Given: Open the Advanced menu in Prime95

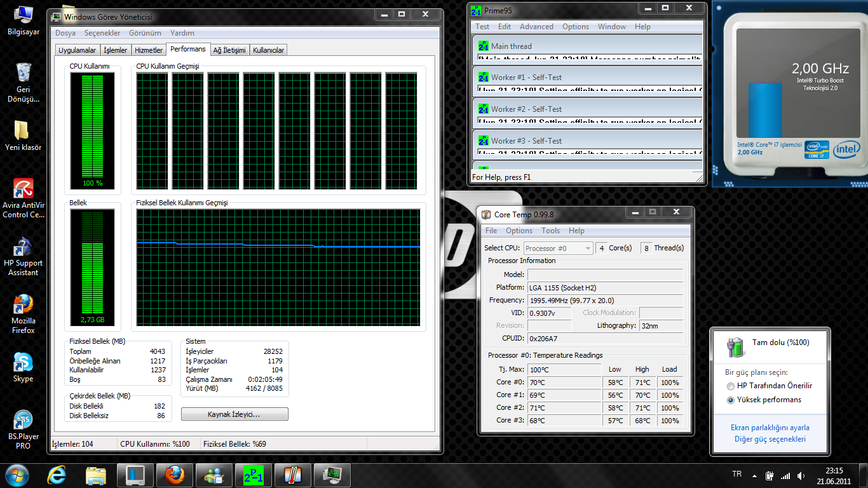Looking at the screenshot, I should (x=536, y=27).
